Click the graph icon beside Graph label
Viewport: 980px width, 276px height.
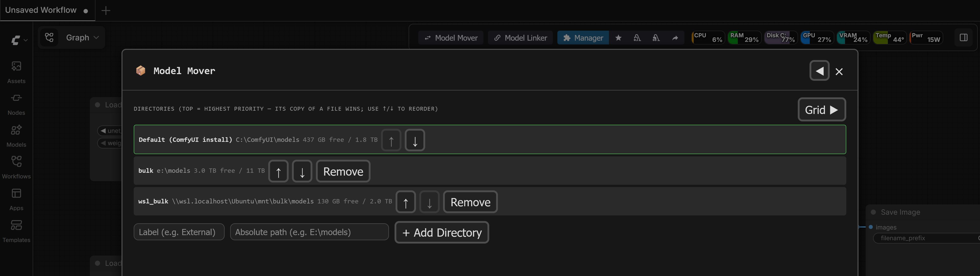(50, 37)
